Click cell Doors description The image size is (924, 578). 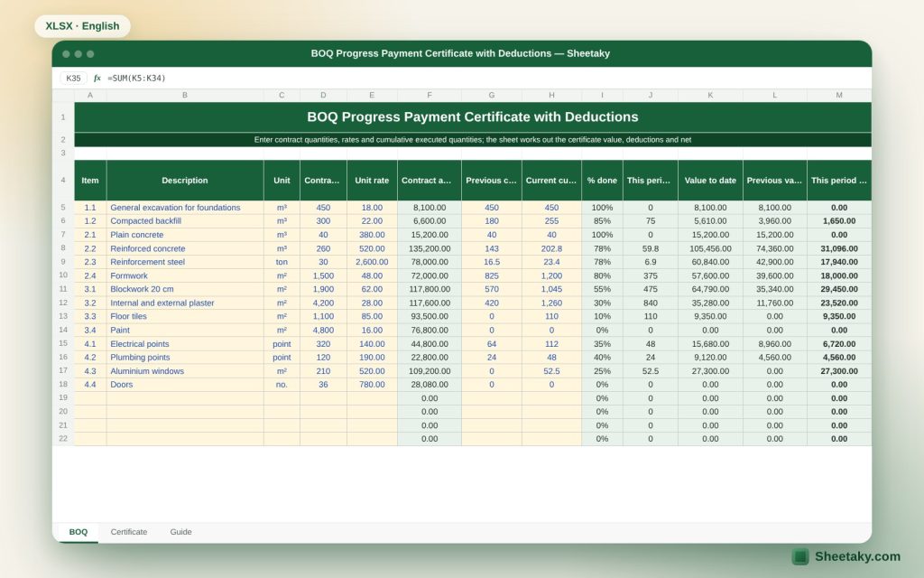tap(185, 385)
